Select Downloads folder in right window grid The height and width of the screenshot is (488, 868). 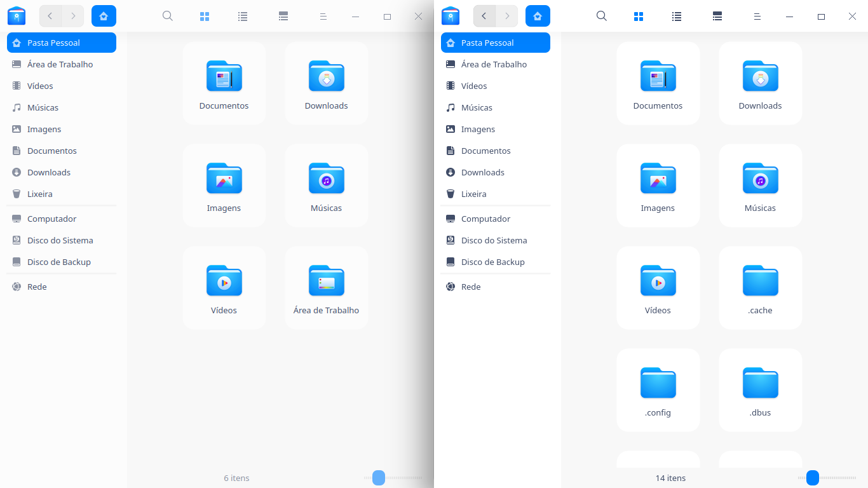[x=761, y=83]
